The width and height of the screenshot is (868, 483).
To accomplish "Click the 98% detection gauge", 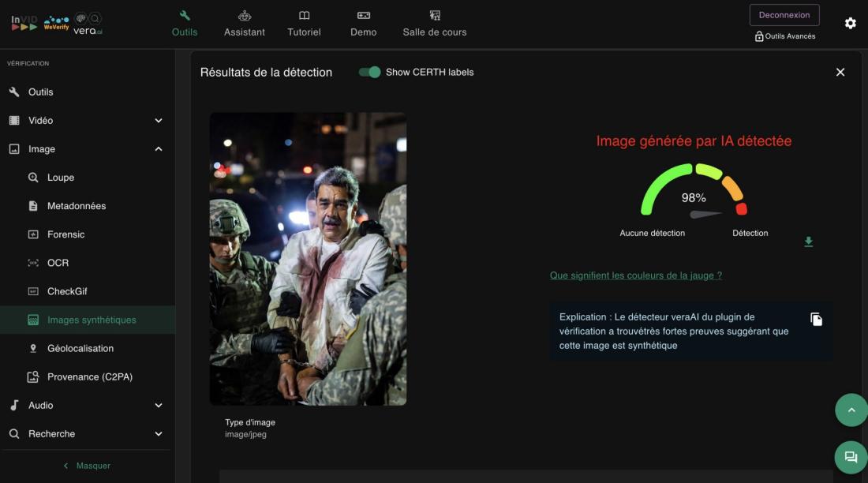I will click(694, 193).
